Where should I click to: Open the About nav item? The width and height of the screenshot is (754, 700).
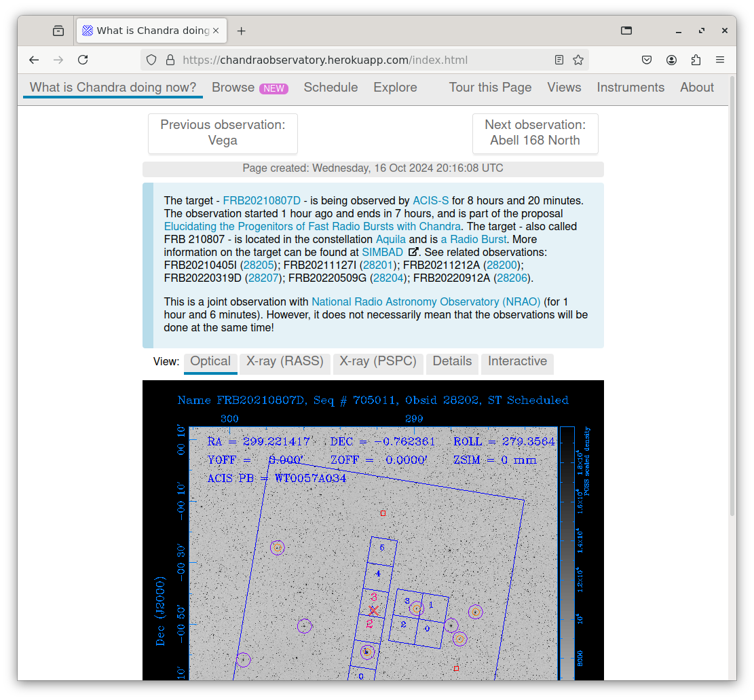click(x=697, y=88)
